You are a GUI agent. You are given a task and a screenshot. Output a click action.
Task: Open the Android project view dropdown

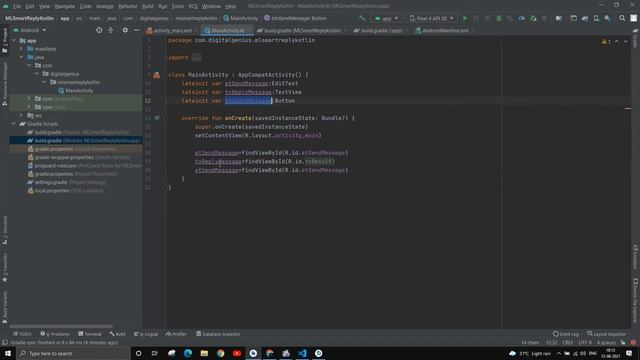pos(30,30)
